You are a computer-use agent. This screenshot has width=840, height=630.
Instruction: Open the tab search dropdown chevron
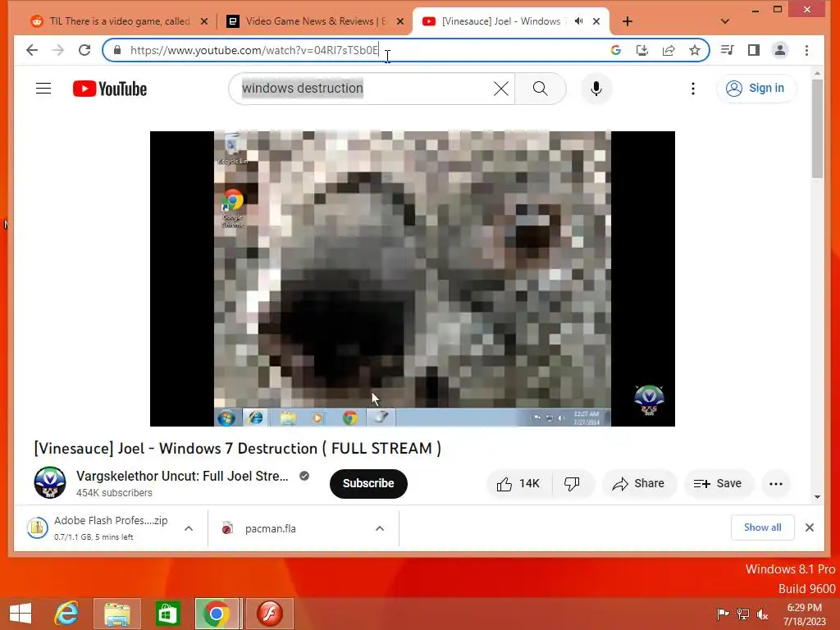(x=725, y=21)
